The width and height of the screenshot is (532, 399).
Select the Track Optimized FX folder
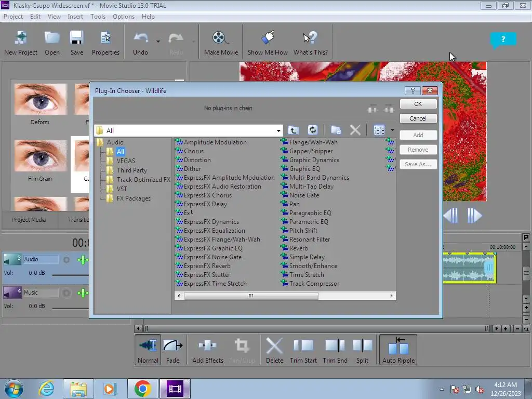[143, 180]
